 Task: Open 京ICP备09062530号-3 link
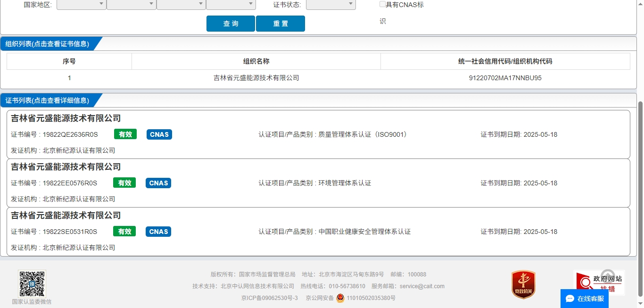tap(269, 298)
